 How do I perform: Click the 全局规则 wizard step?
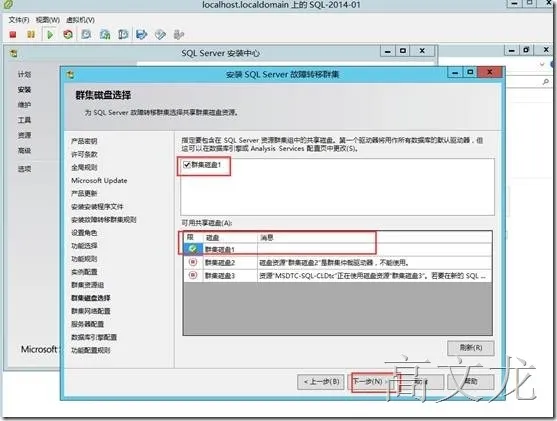point(84,167)
